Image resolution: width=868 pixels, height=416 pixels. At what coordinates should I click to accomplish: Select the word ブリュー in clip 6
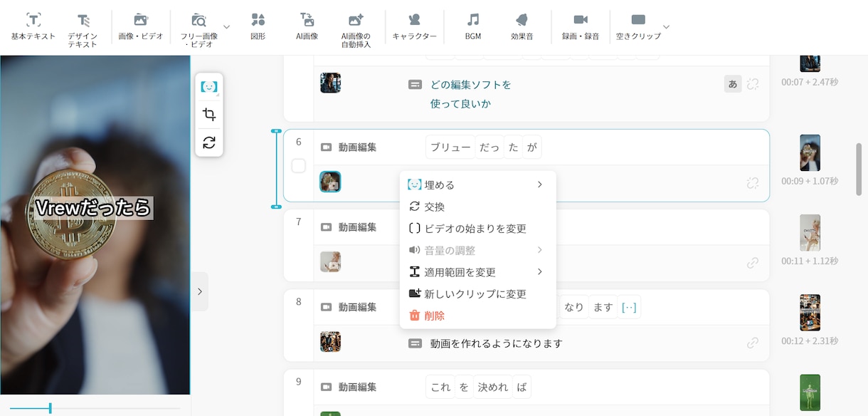tap(450, 147)
